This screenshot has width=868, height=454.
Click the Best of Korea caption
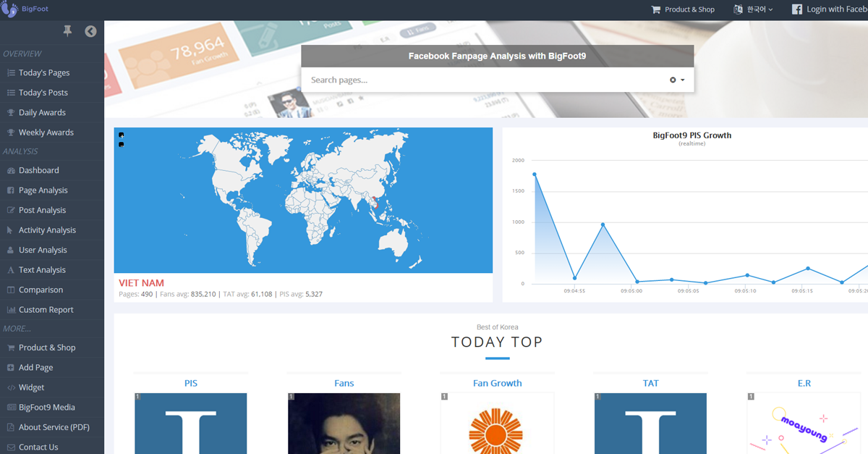(x=497, y=327)
